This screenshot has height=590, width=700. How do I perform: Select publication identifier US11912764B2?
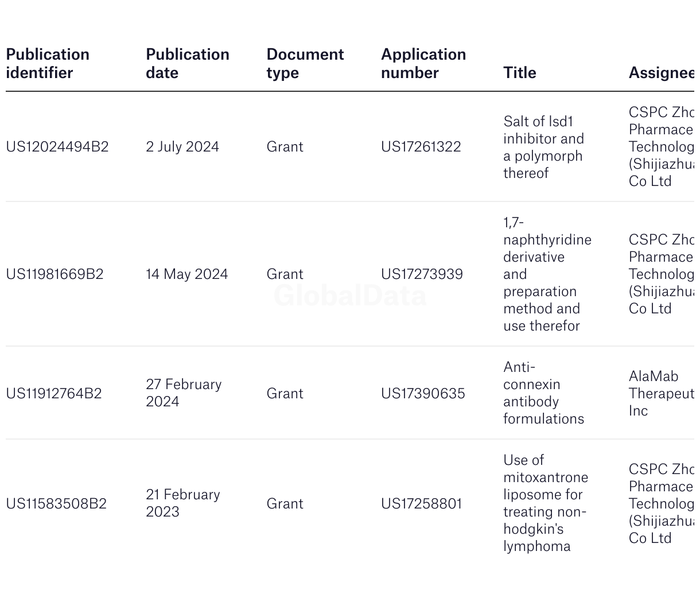tap(54, 394)
